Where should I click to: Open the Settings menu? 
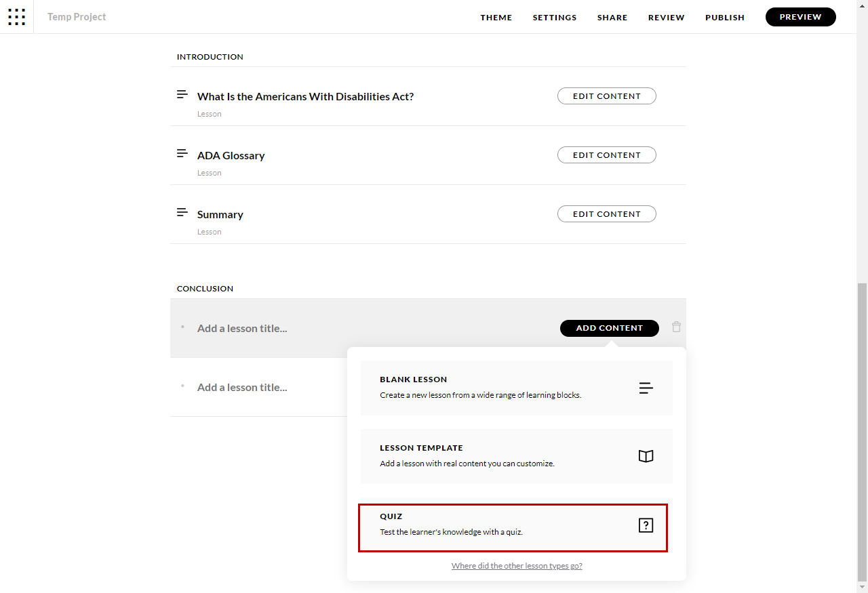(x=554, y=18)
